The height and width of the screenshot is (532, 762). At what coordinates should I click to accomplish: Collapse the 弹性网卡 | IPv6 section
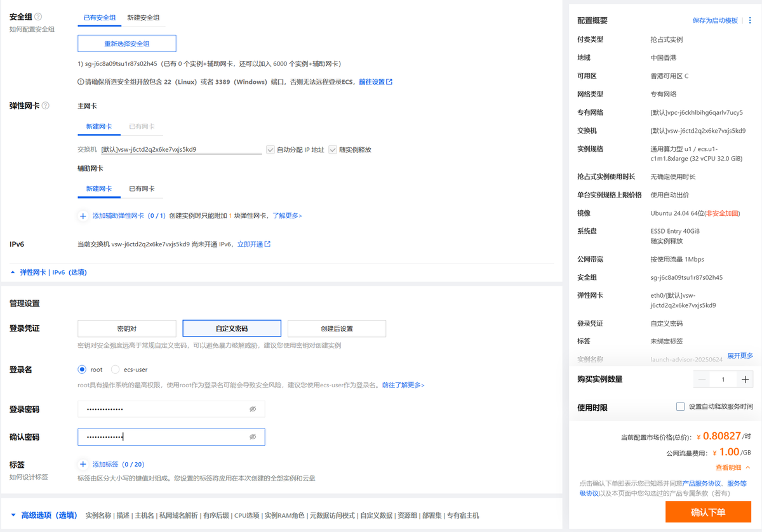coord(49,272)
